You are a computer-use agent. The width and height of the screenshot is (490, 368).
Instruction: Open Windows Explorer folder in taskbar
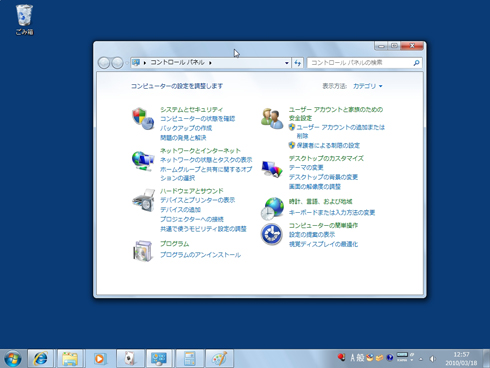coord(70,359)
